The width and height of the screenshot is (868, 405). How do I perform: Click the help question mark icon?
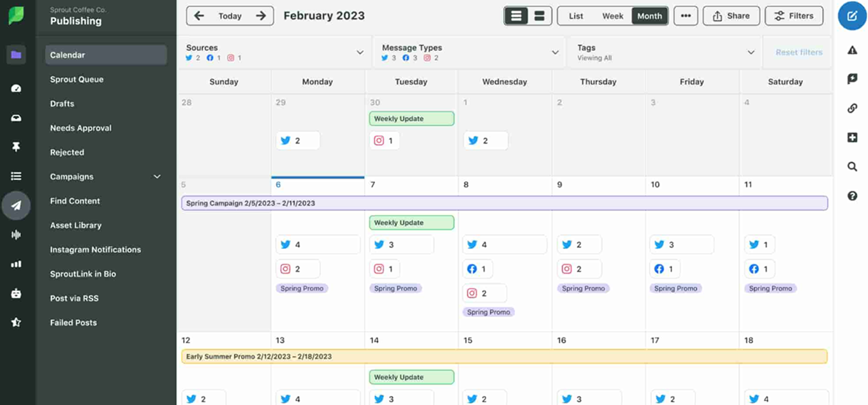852,196
